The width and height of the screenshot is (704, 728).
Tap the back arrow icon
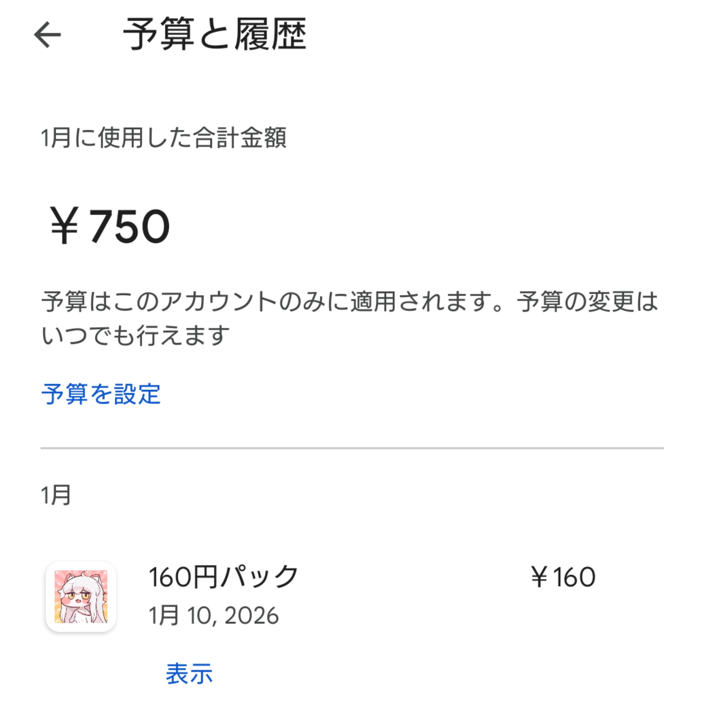pyautogui.click(x=48, y=35)
